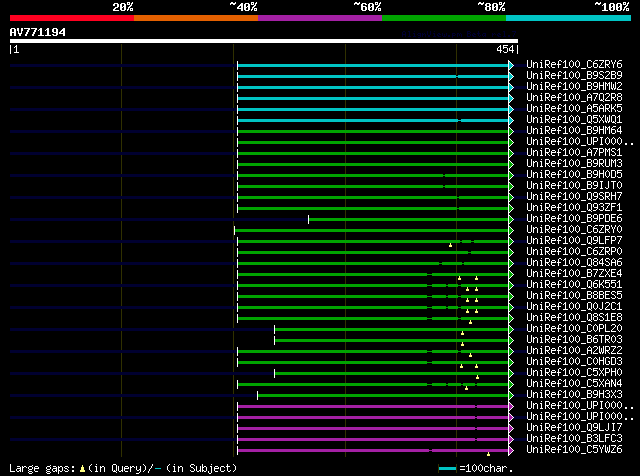Select the UniRef100_C0HGD3 label
Image resolution: width=640 pixels, height=476 pixels.
574,362
